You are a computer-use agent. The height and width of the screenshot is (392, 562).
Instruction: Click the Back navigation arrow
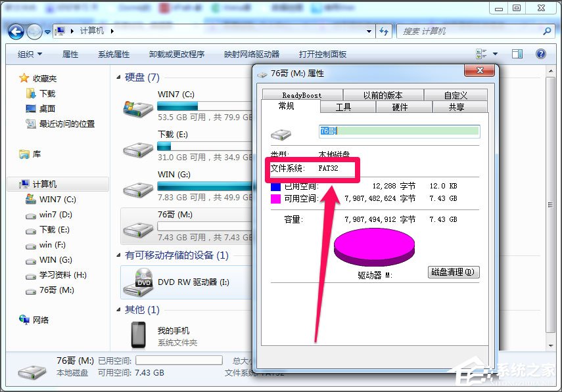pos(14,31)
